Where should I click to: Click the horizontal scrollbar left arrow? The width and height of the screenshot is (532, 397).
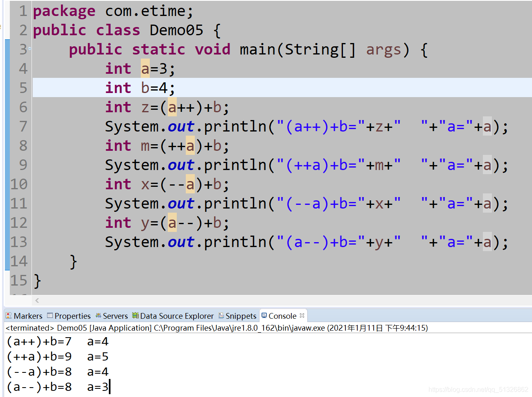tap(37, 300)
